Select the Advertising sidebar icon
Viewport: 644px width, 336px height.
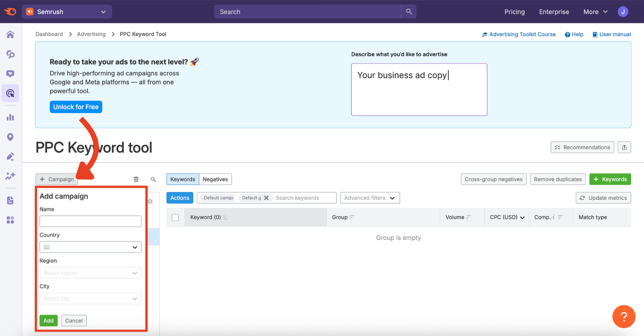tap(10, 93)
